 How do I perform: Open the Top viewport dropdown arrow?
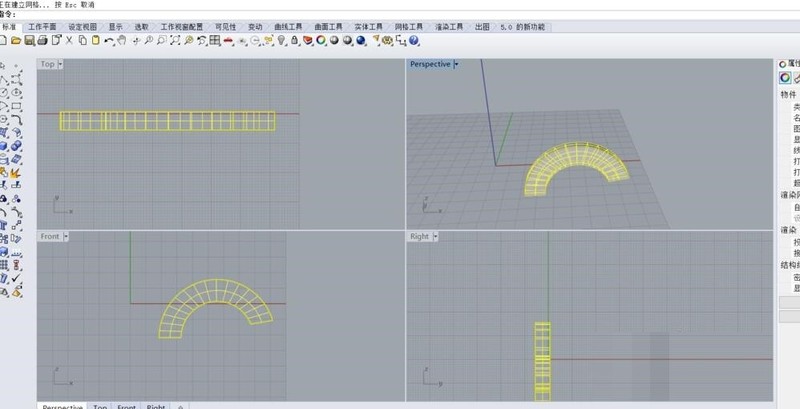[x=60, y=64]
